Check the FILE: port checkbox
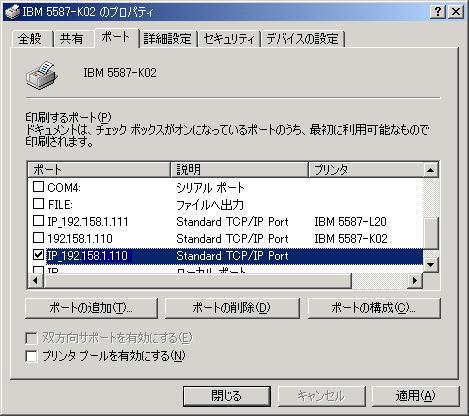Viewport: 469px width, 416px height. (x=38, y=203)
